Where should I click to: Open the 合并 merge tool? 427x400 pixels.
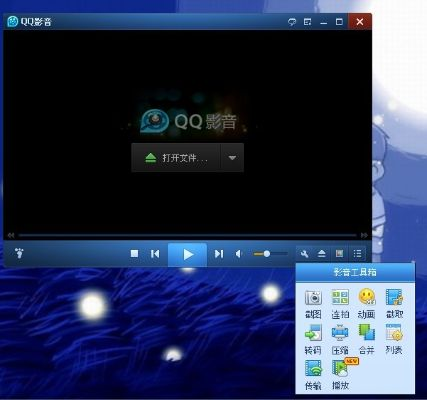(x=367, y=340)
